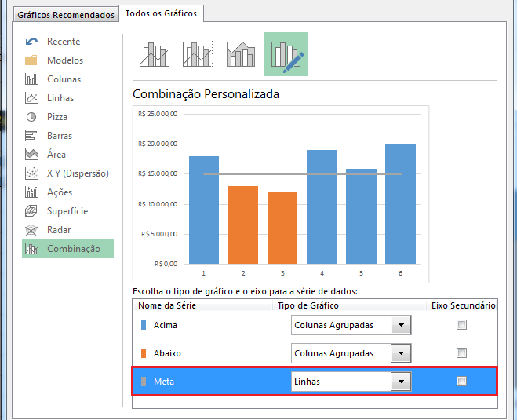Expand chart type dropdown for Acima
This screenshot has height=420, width=517.
point(401,325)
